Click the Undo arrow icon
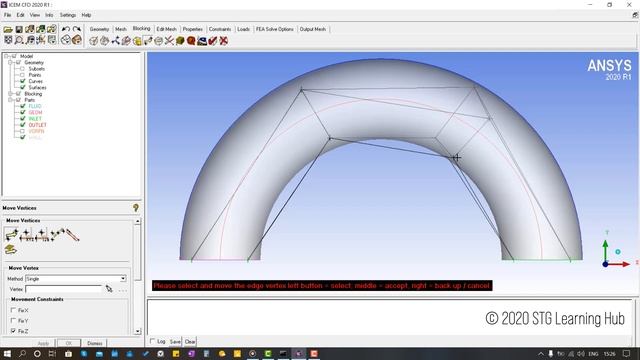Screen dimensions: 640x360 pos(66,29)
